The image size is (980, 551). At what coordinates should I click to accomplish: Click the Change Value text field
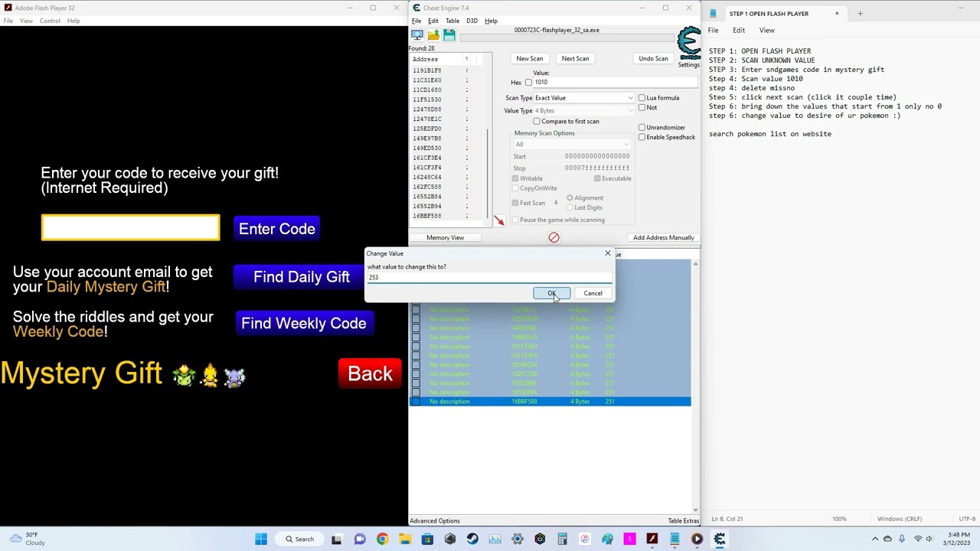pyautogui.click(x=488, y=277)
